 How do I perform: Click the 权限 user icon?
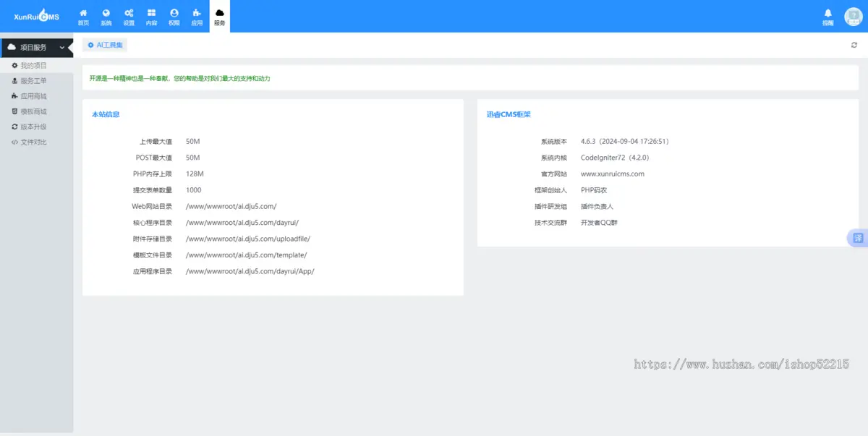click(174, 12)
